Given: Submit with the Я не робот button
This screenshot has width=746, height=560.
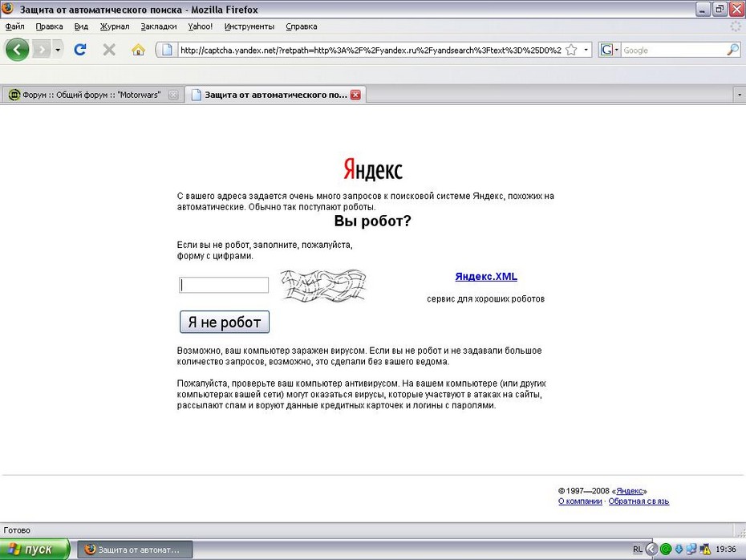Looking at the screenshot, I should 225,322.
